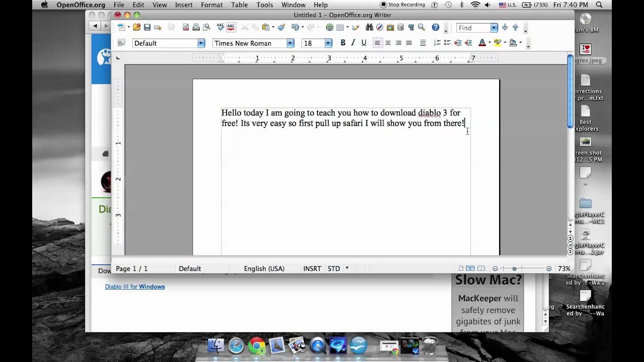Export directly as PDF icon
644x362 pixels.
(186, 27)
